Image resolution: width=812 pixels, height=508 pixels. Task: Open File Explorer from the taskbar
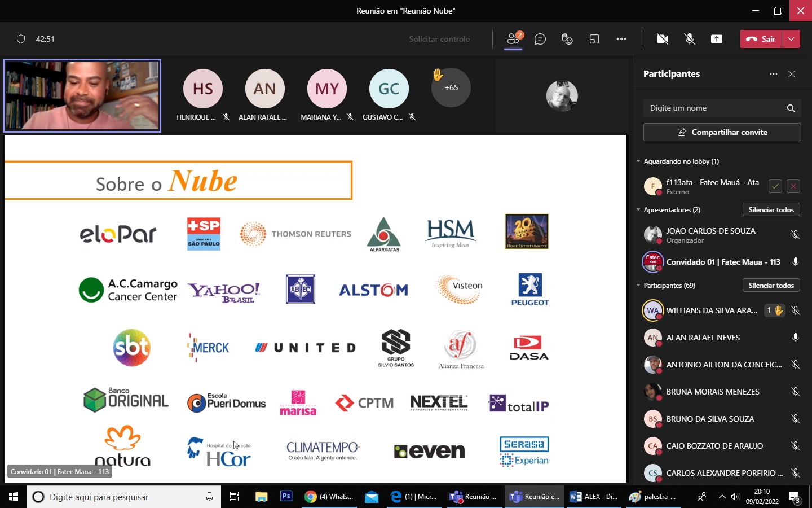[261, 497]
